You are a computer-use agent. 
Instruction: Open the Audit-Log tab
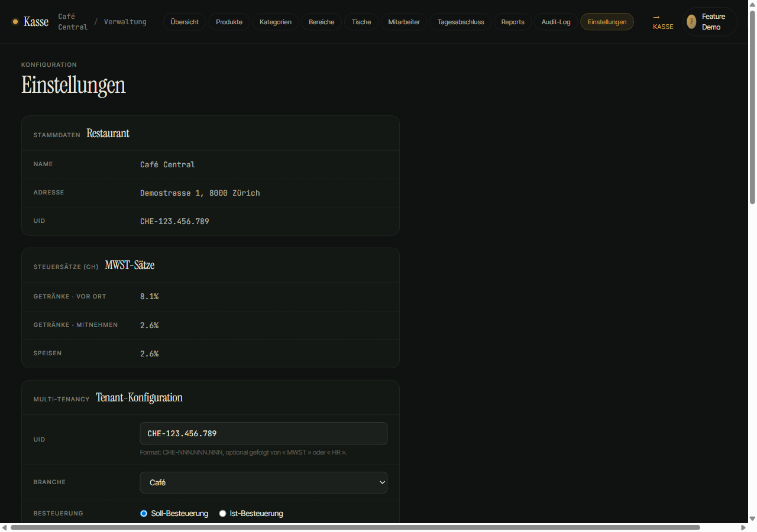[x=556, y=22]
